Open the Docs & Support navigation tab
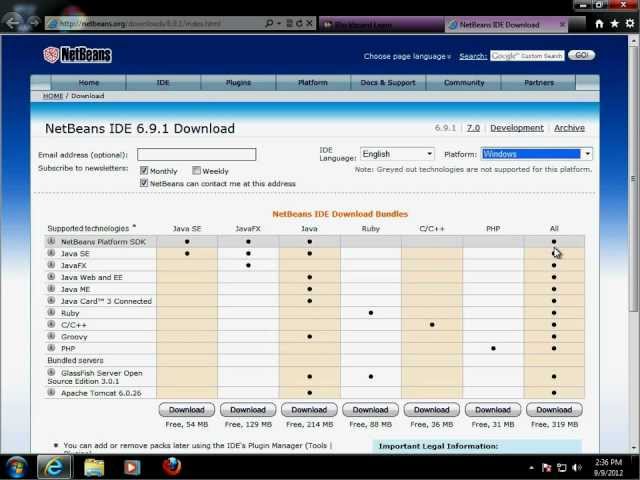Screen dimensions: 640x480 (388, 82)
